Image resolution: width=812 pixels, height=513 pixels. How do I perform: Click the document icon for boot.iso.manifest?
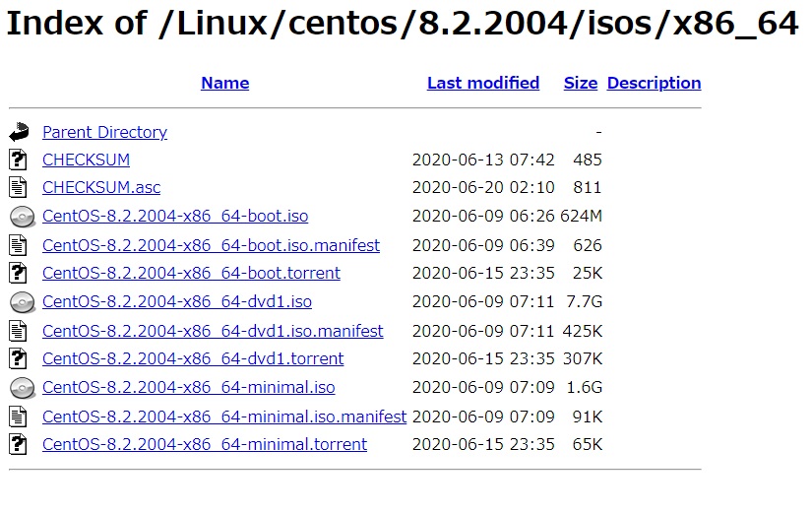coord(18,245)
